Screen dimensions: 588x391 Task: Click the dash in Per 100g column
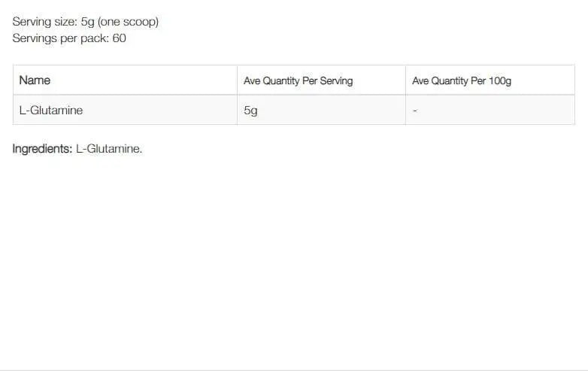click(x=415, y=111)
